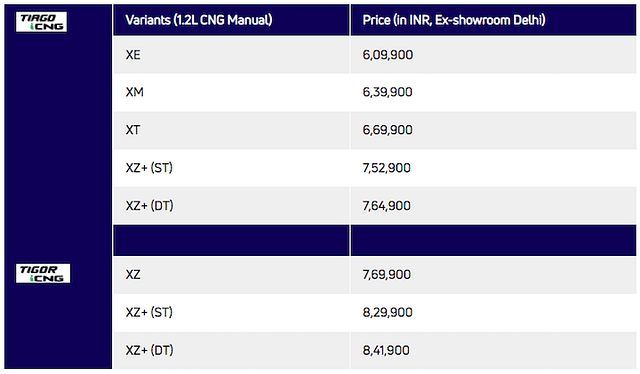Click Tiago XZ+ (ST) variant cell

(231, 168)
